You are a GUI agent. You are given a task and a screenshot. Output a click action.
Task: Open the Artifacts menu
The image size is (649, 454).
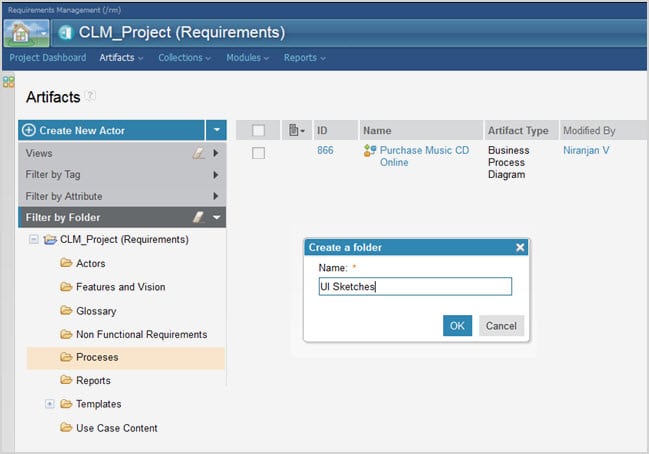click(121, 58)
